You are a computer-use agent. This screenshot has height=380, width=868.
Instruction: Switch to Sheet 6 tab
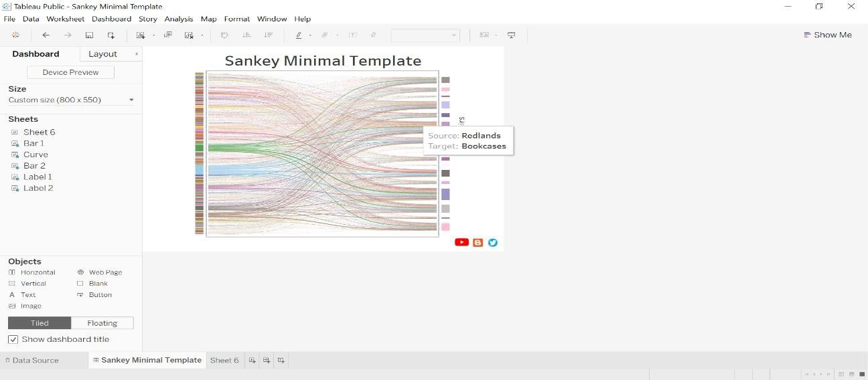(224, 360)
